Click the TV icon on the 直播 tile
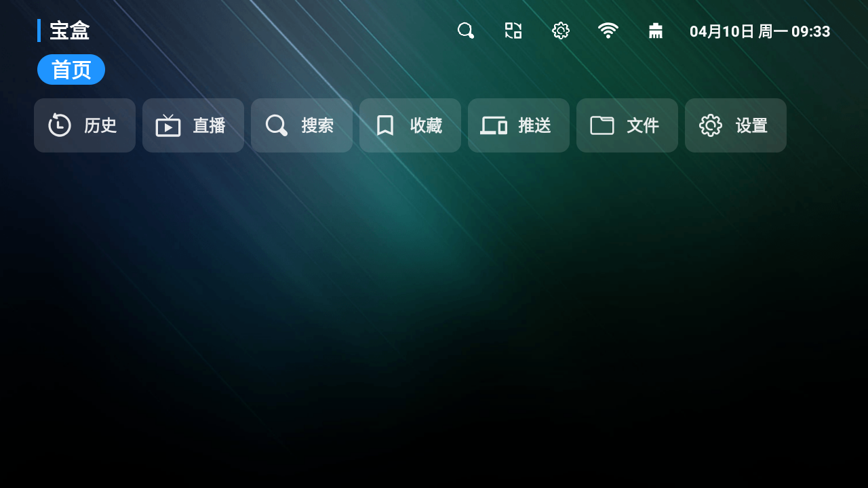 point(168,125)
